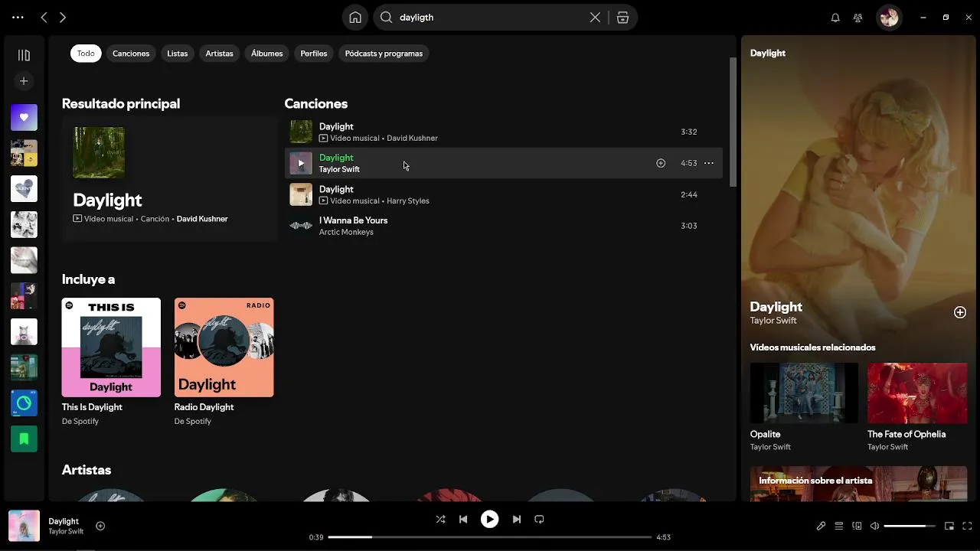Viewport: 980px width, 551px height.
Task: Open the miniplayer icon
Action: (949, 526)
